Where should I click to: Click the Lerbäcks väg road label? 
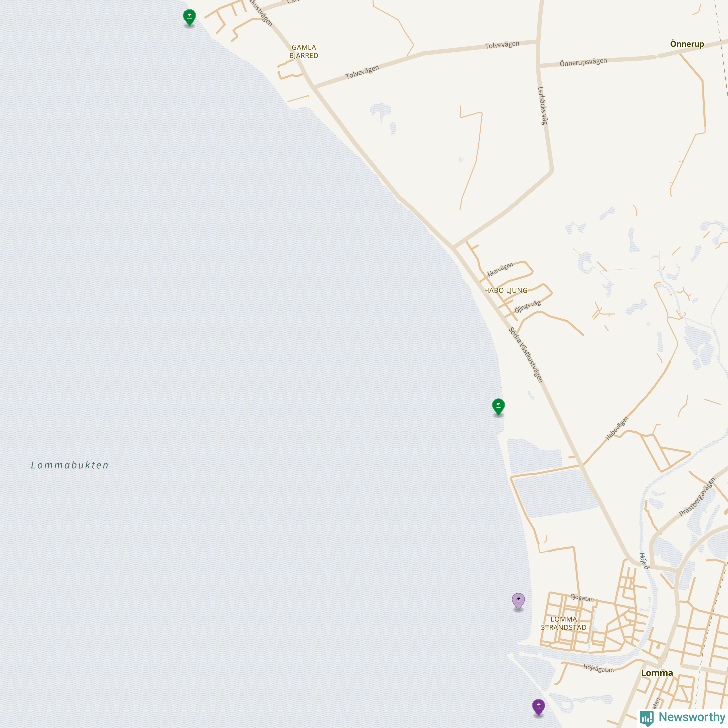coord(543,106)
